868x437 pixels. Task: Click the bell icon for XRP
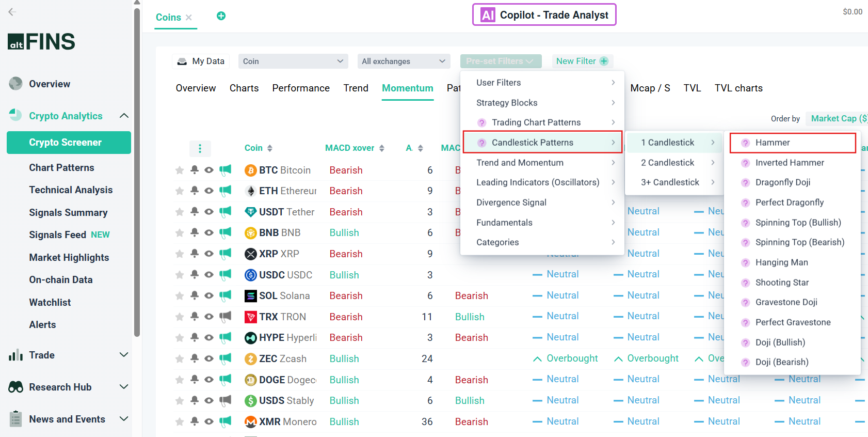tap(195, 254)
